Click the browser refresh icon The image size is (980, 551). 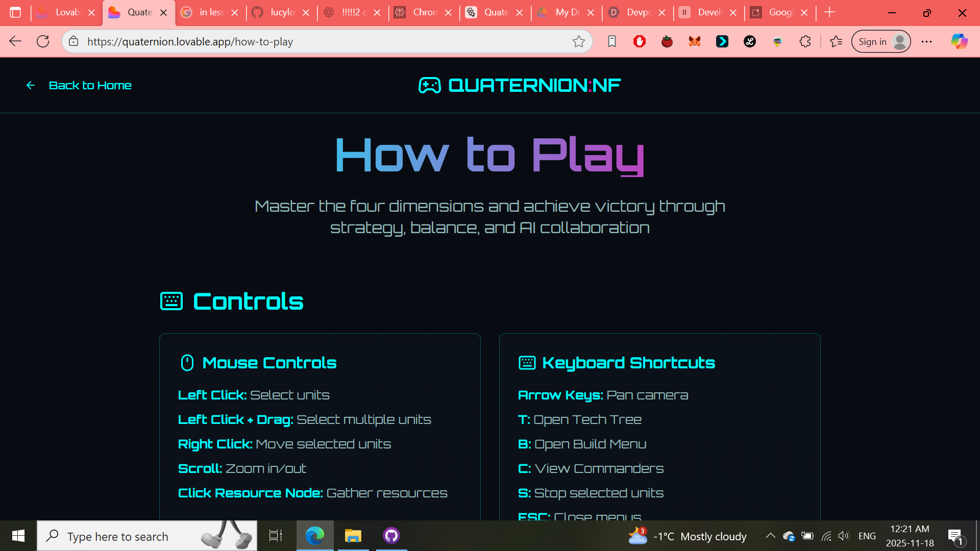tap(43, 41)
